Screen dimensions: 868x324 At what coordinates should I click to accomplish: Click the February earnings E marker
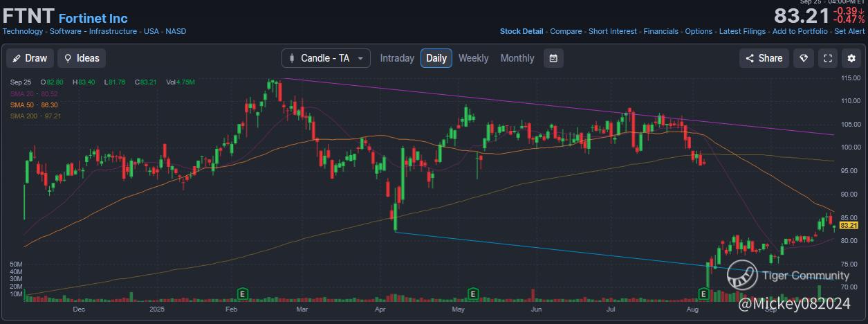click(x=243, y=294)
